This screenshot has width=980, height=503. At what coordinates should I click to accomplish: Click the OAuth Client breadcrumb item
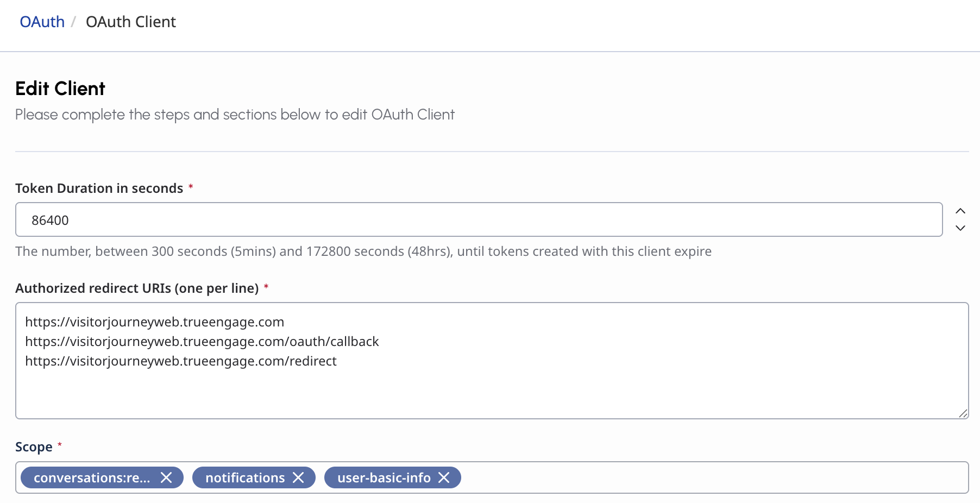[131, 22]
